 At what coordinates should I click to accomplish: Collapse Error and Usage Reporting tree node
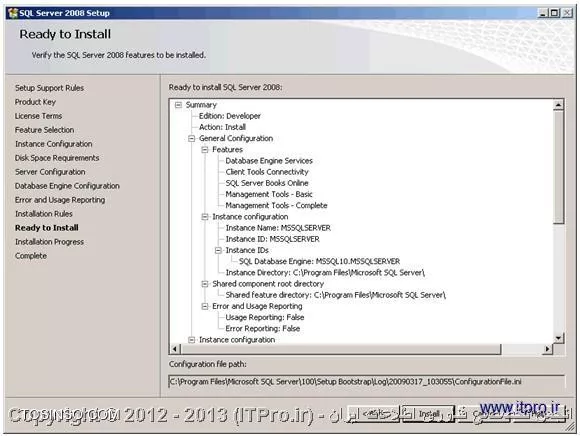click(205, 306)
